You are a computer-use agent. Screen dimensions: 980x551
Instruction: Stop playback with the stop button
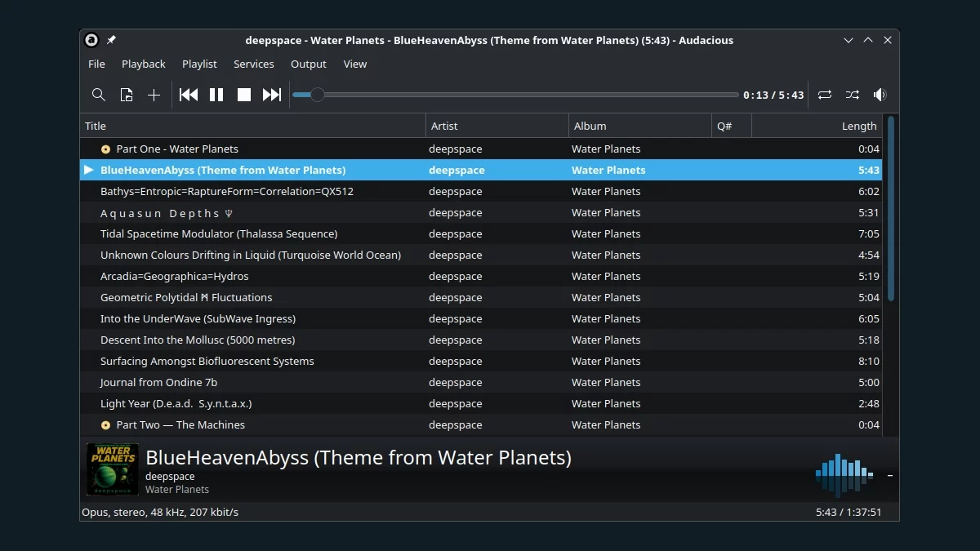click(x=244, y=95)
